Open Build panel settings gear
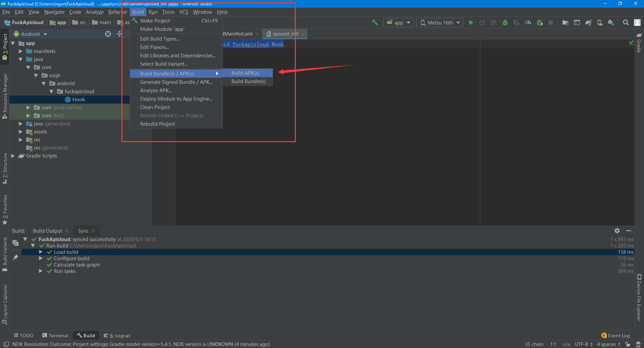This screenshot has width=644, height=348. [x=617, y=231]
